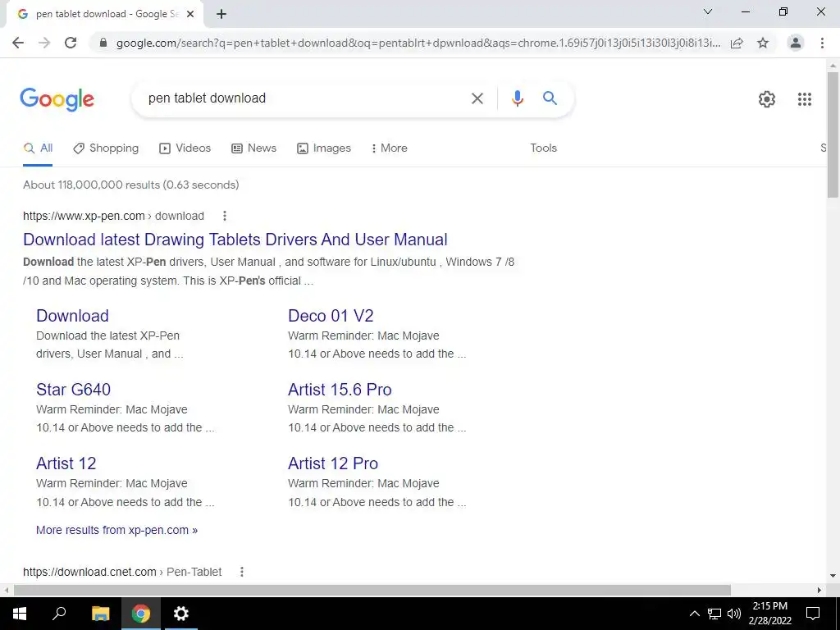Screen dimensions: 840x630
Task: Open the Deco 01 V2 sitelink
Action: click(331, 316)
